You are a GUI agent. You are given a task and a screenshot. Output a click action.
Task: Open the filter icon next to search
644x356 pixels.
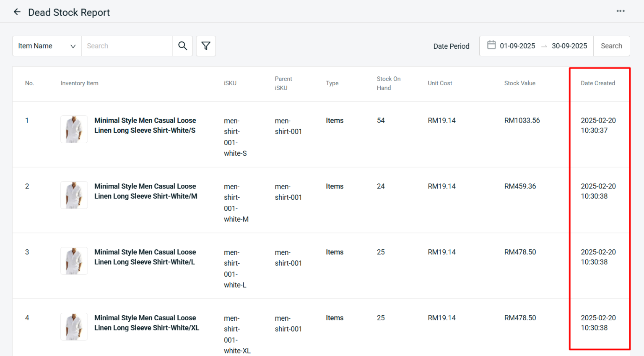205,46
